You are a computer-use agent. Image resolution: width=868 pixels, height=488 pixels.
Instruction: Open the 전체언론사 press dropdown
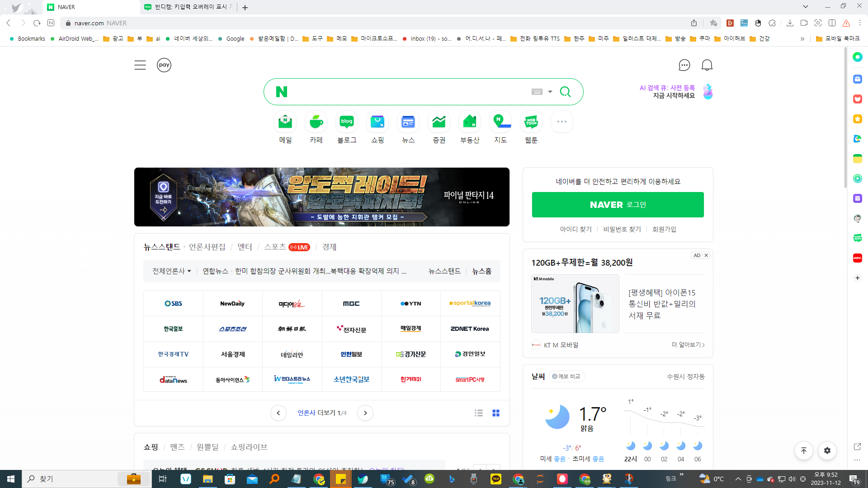(171, 271)
